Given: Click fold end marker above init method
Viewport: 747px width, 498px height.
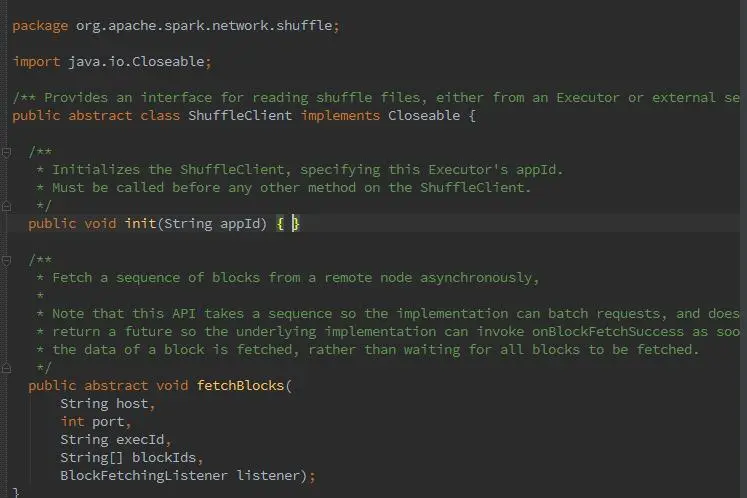Looking at the screenshot, I should pyautogui.click(x=8, y=206).
